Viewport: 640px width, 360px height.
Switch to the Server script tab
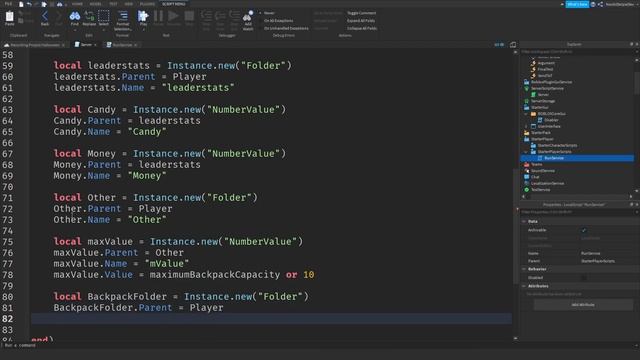(85, 44)
